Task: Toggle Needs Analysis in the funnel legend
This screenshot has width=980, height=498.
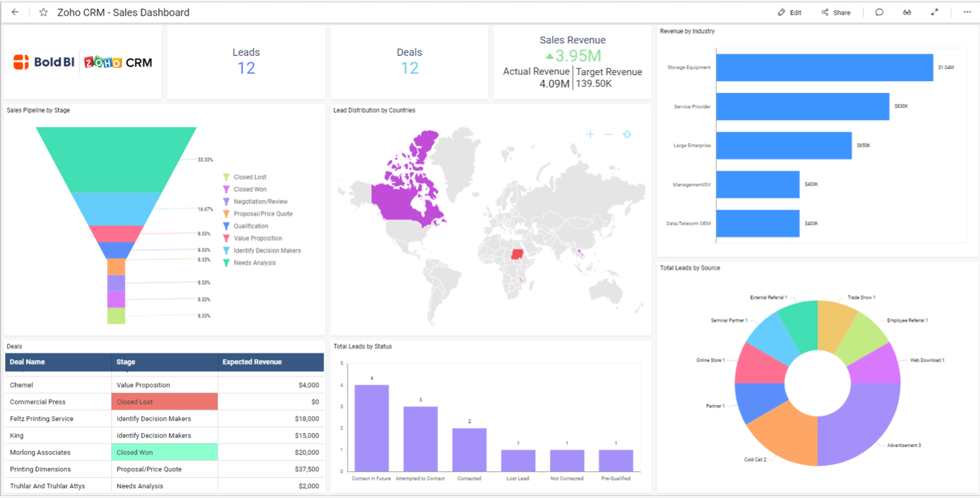Action: click(254, 262)
